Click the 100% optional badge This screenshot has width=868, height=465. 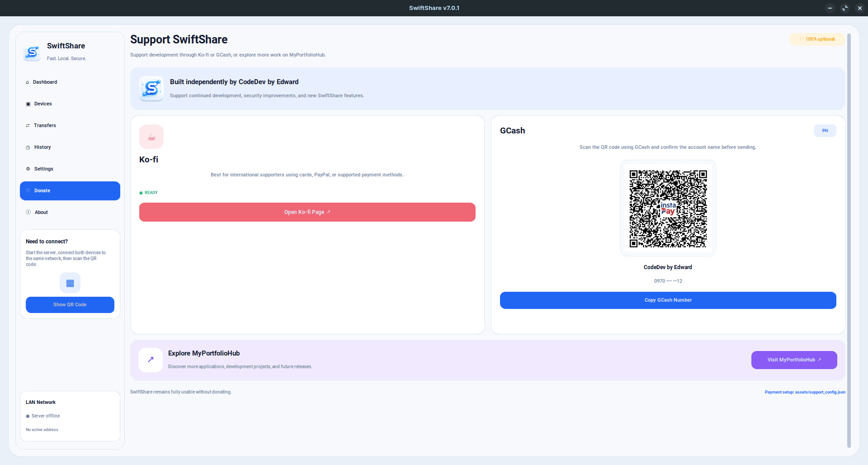[817, 39]
